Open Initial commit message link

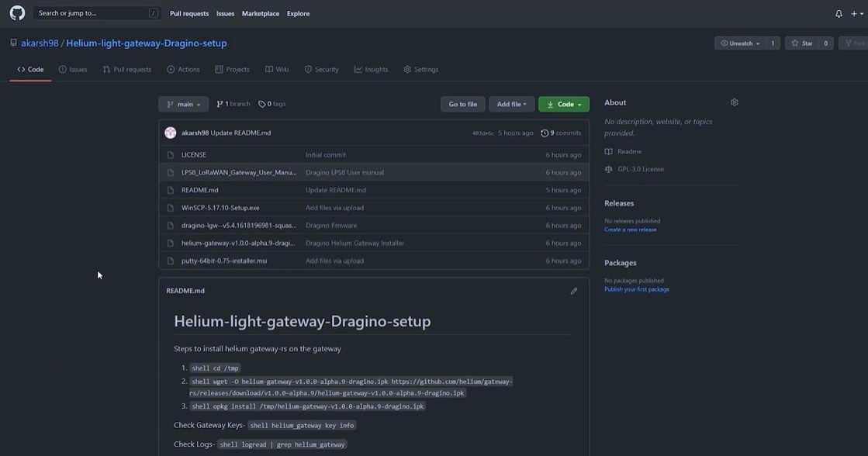pos(326,155)
